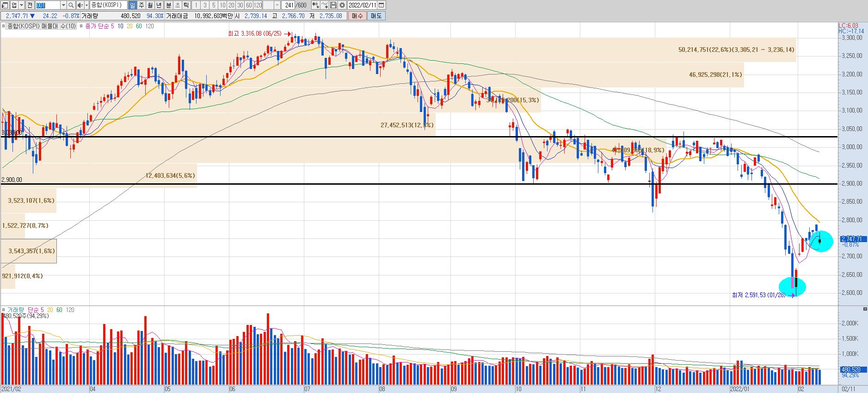This screenshot has width=868, height=393.
Task: Click the 2,900.00 horizontal line label
Action: 12,180
